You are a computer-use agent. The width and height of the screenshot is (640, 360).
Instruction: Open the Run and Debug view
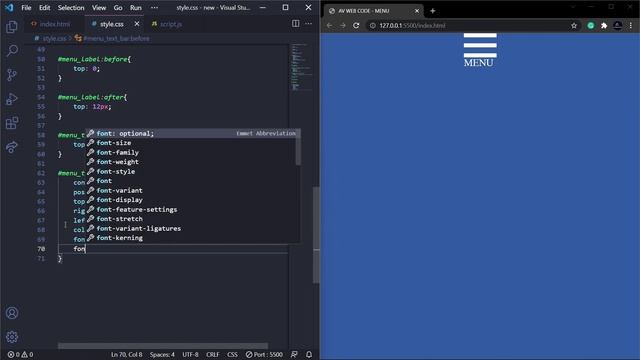coord(12,99)
